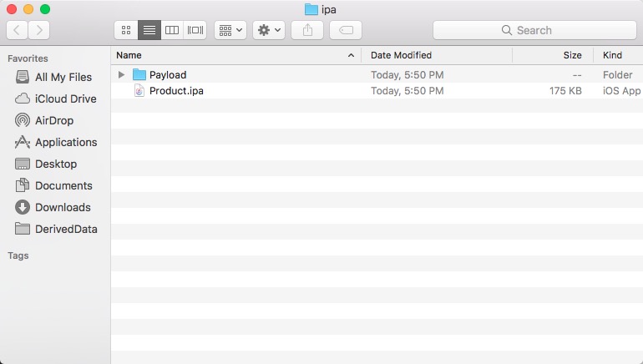Click the Edit Tags button
Screen dimensions: 643x364
[346, 30]
